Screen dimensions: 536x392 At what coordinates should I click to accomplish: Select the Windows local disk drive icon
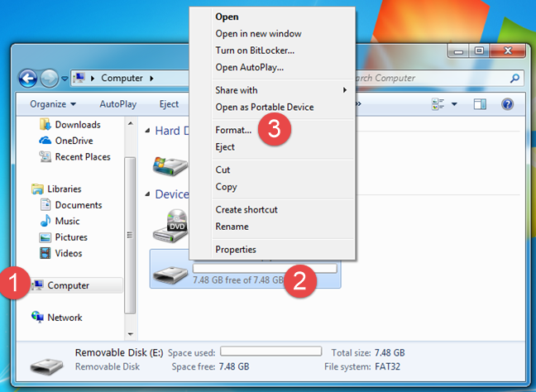(170, 166)
